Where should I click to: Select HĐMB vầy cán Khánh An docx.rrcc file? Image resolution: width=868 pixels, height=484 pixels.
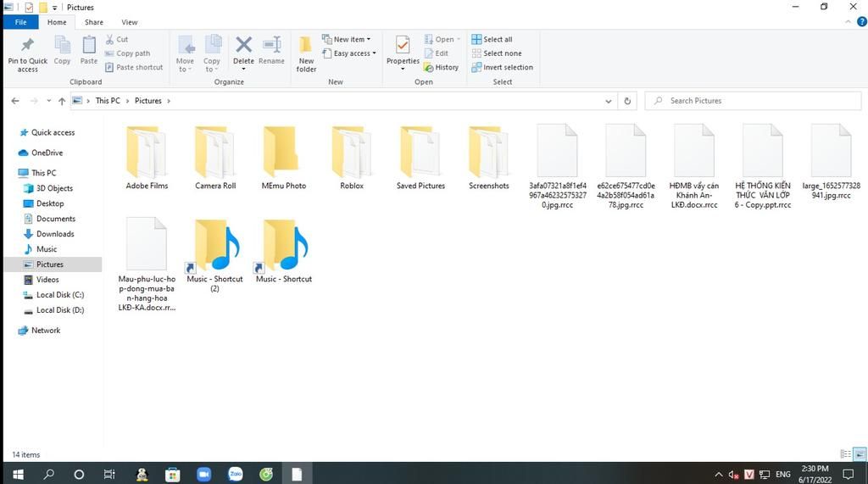(x=694, y=167)
